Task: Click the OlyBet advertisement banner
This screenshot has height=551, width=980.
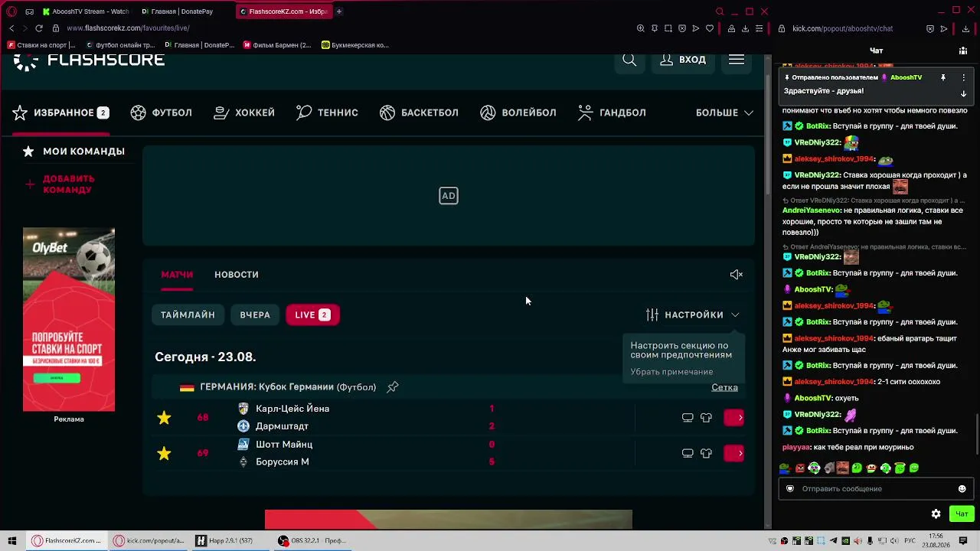Action: click(69, 319)
